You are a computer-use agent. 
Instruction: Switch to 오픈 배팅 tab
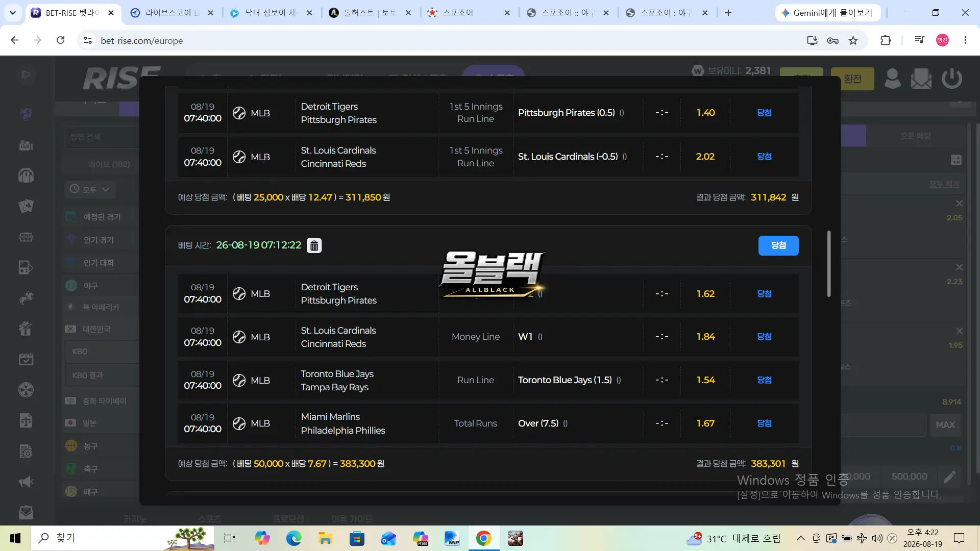tap(916, 136)
